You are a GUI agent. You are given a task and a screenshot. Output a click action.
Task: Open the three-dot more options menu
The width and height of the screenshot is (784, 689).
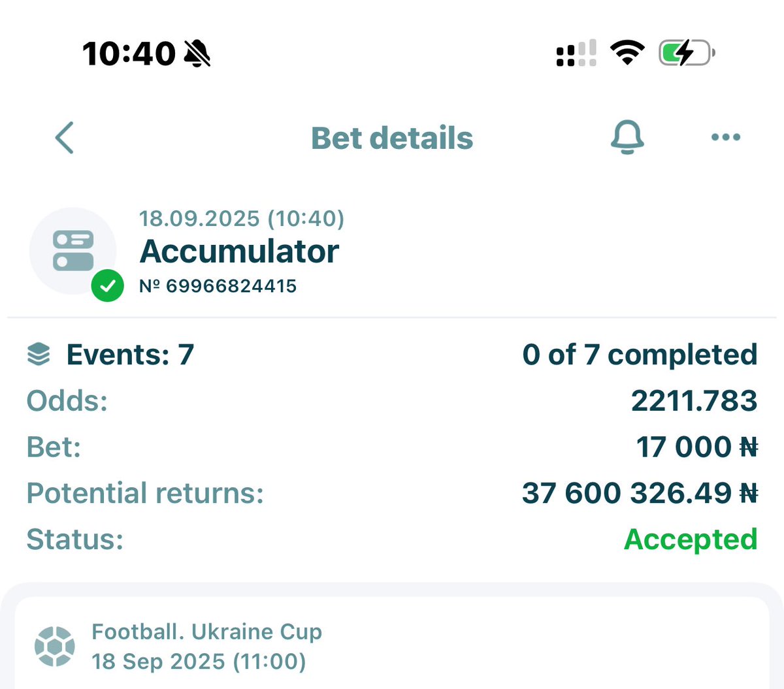tap(725, 137)
